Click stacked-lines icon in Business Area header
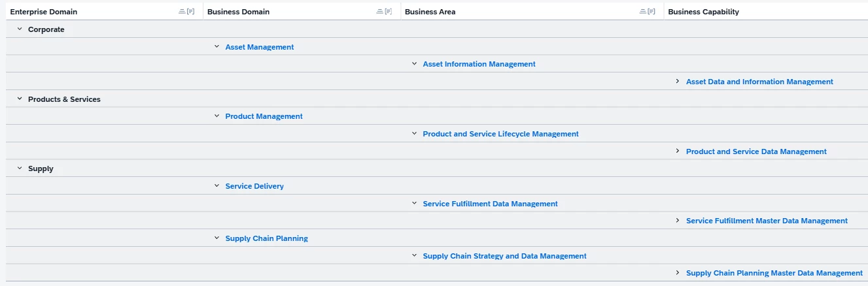 pos(643,12)
